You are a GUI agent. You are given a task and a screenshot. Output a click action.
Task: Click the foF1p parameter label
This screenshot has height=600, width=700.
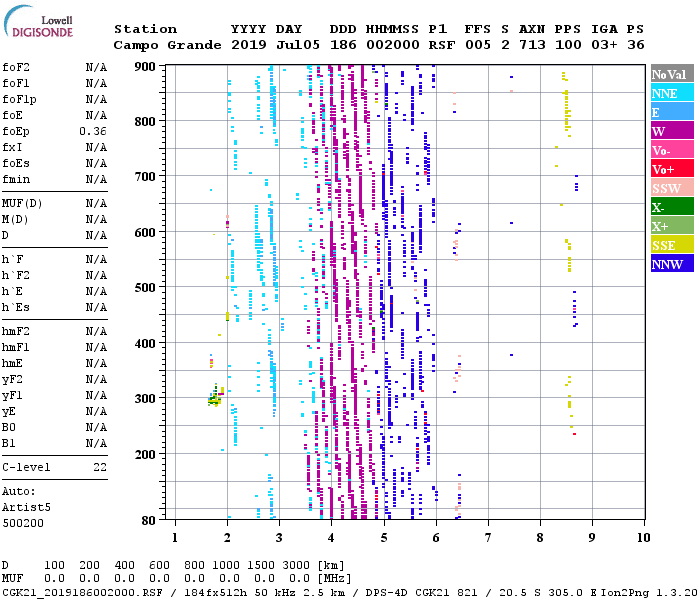pyautogui.click(x=19, y=100)
